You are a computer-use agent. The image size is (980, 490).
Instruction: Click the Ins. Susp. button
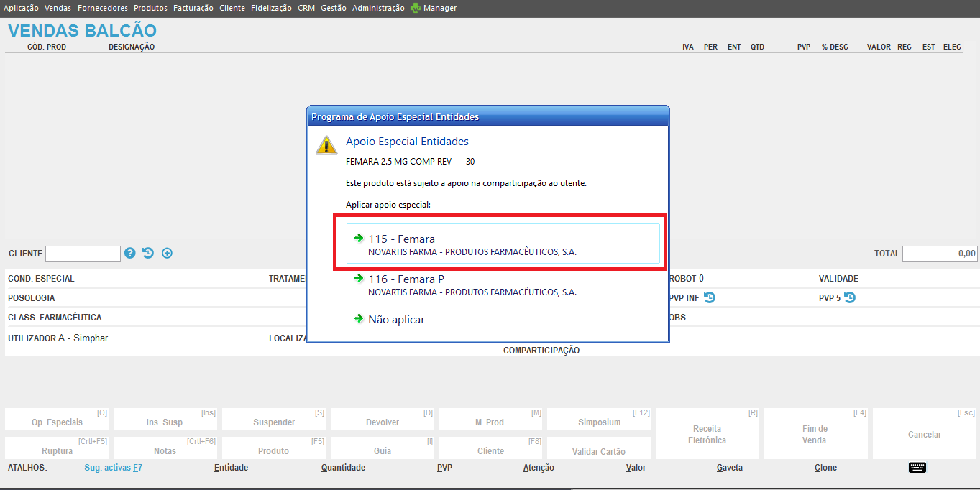click(x=166, y=420)
